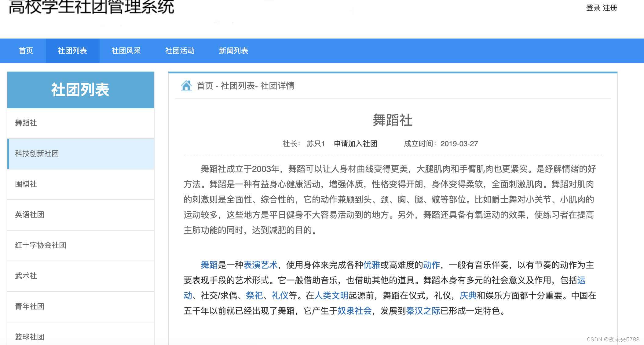Click 成立时间 date 2019-03-27
The width and height of the screenshot is (644, 345).
[459, 144]
